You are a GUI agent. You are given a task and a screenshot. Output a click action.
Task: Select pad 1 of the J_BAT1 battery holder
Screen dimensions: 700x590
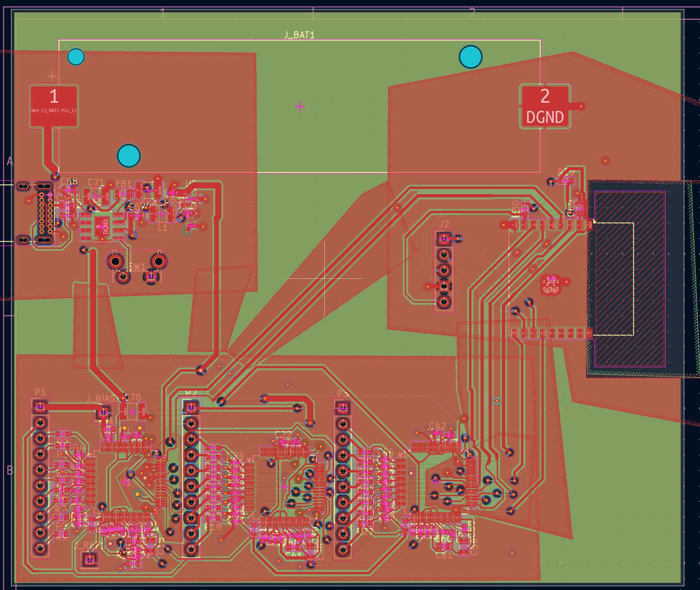[54, 106]
